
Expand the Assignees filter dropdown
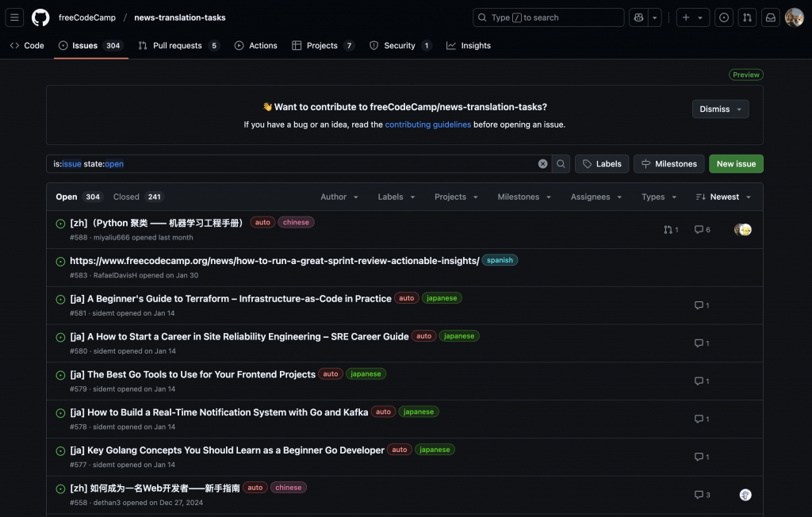(596, 197)
